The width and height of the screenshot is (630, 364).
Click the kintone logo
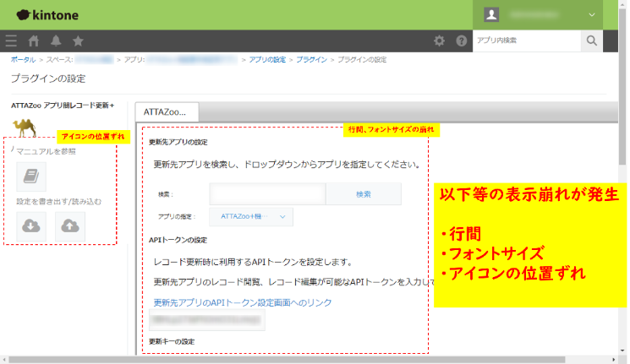[47, 15]
